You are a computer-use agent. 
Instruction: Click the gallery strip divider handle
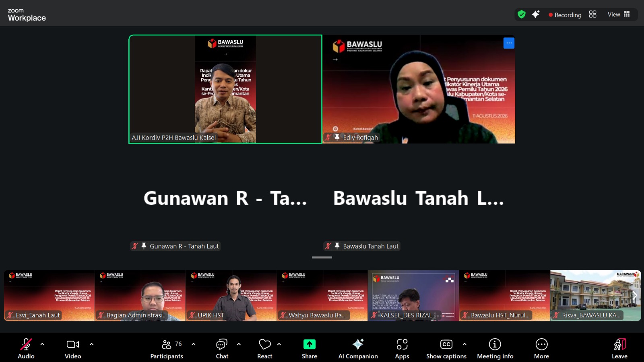coord(322,257)
